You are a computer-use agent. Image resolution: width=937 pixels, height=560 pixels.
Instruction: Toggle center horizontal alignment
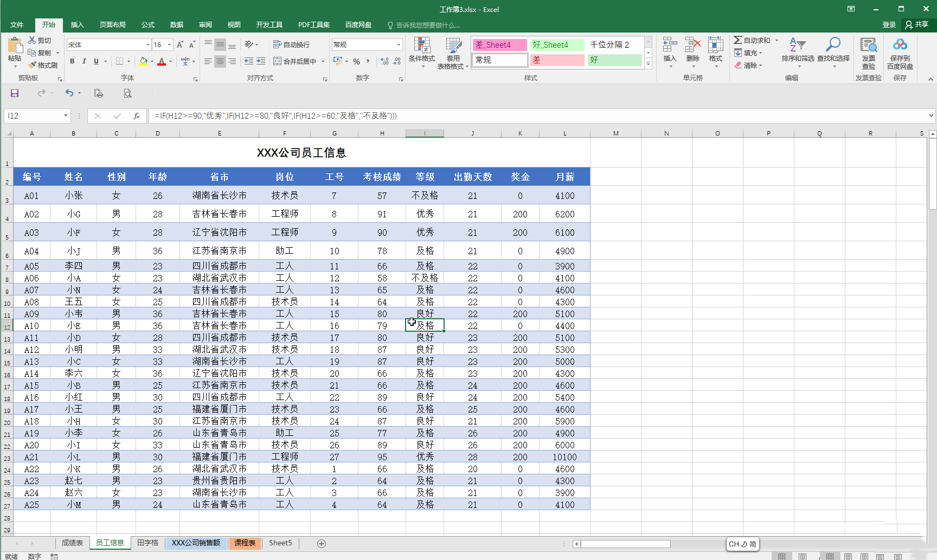point(220,61)
